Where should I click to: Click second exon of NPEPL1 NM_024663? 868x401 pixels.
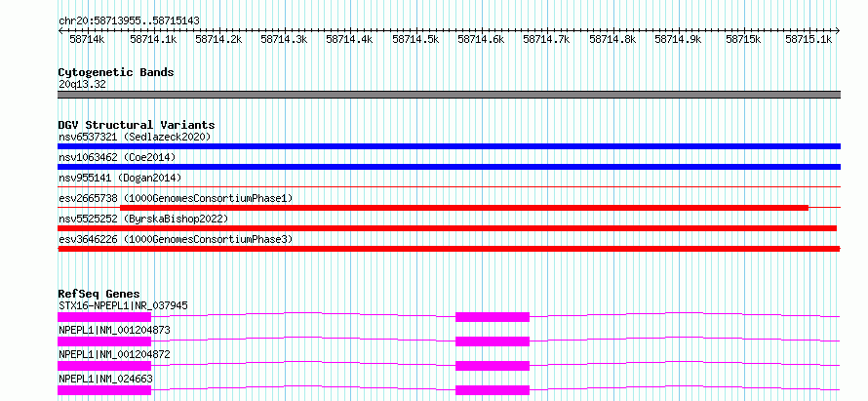(493, 390)
